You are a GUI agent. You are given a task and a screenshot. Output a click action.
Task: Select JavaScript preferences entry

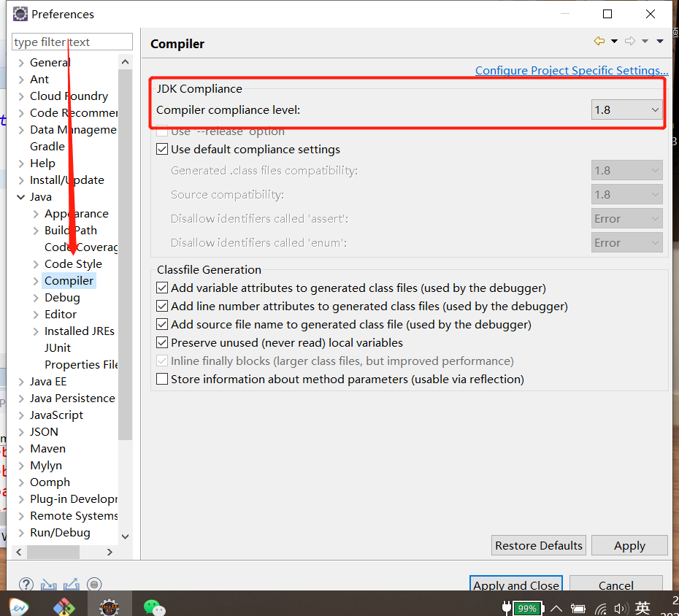56,415
